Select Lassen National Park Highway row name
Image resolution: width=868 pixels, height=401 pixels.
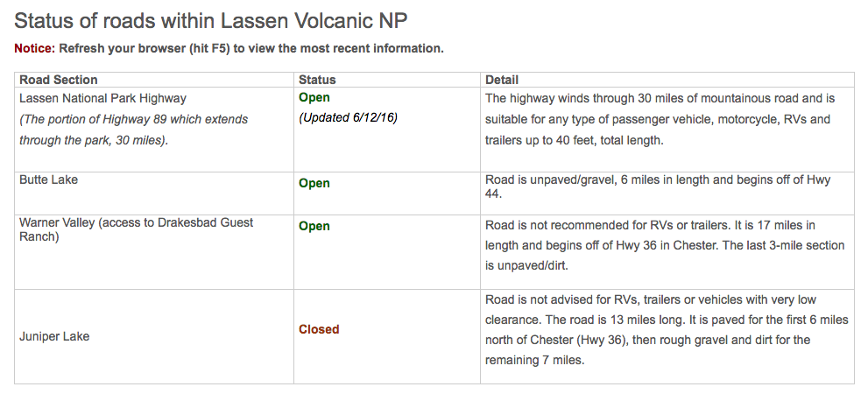[x=103, y=98]
